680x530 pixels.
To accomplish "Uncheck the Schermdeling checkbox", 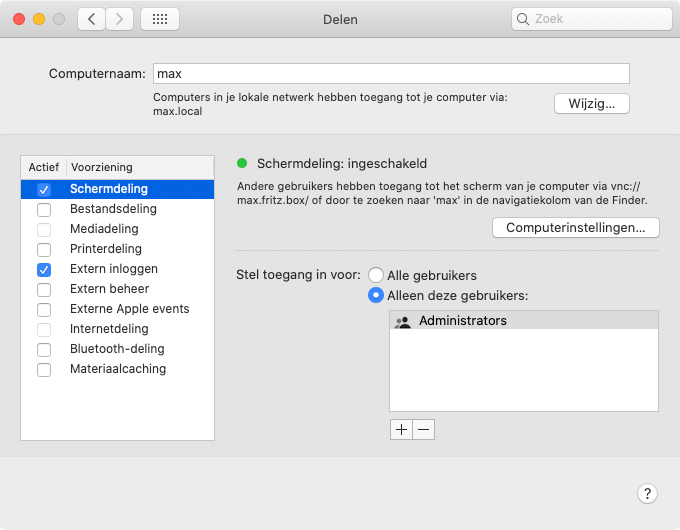I will pyautogui.click(x=44, y=190).
